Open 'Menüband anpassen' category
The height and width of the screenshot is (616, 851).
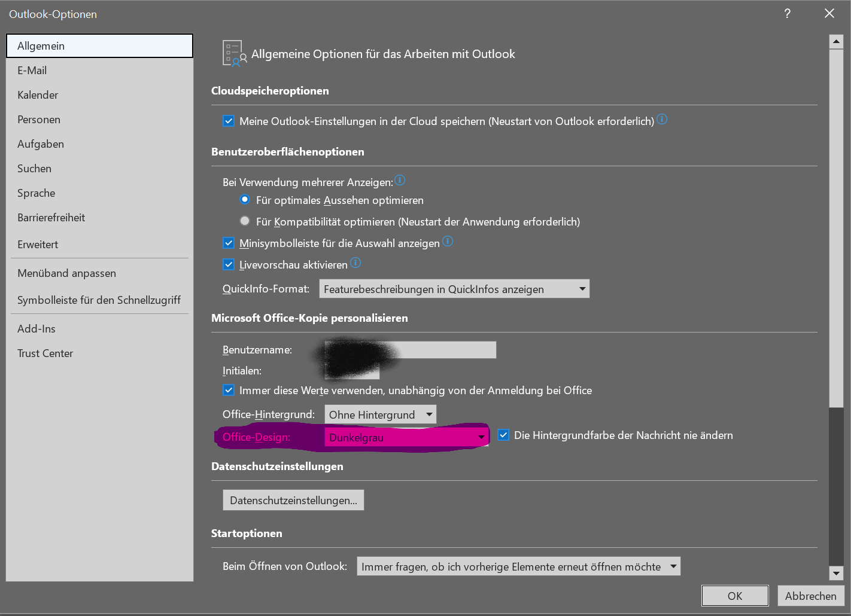point(99,273)
